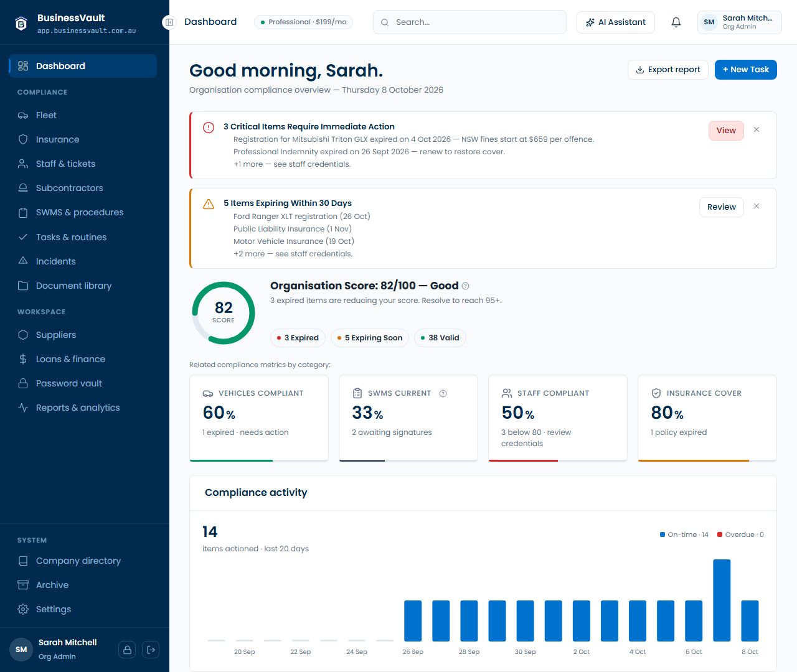Filter by 3 Expired chip
This screenshot has width=797, height=672.
click(298, 338)
